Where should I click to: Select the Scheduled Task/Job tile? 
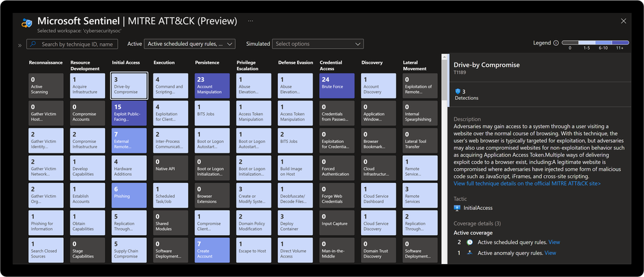[x=171, y=195]
